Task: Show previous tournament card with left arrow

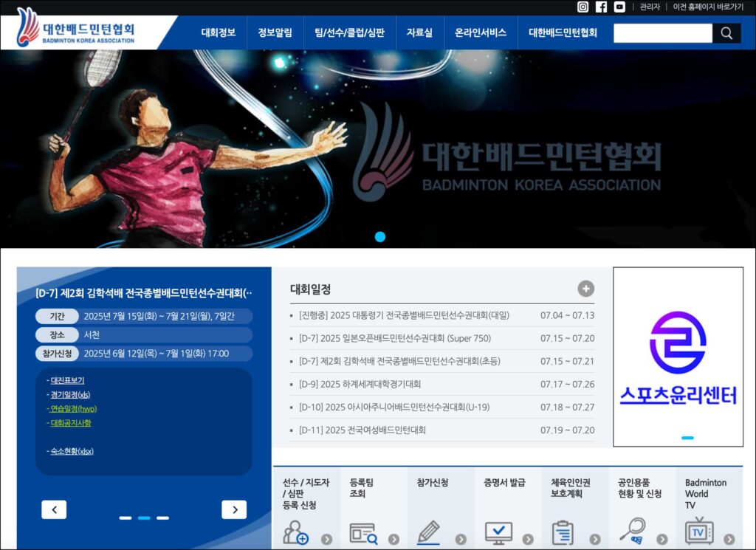Action: [54, 509]
